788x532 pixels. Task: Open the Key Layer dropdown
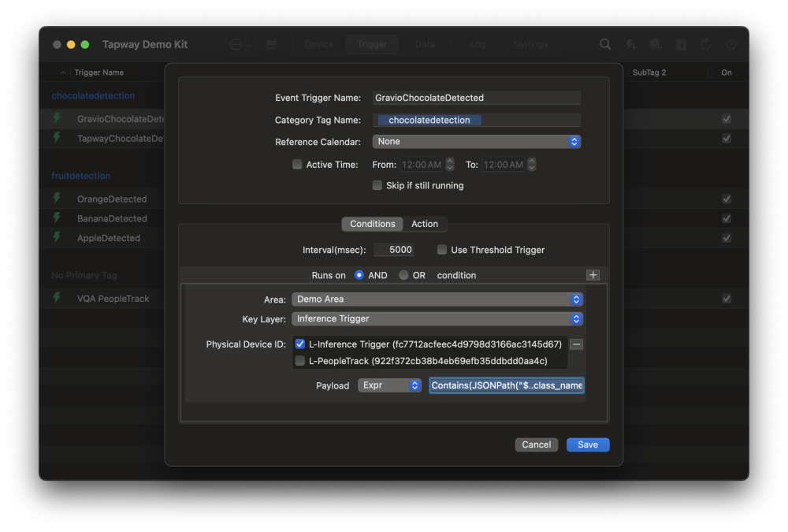437,318
